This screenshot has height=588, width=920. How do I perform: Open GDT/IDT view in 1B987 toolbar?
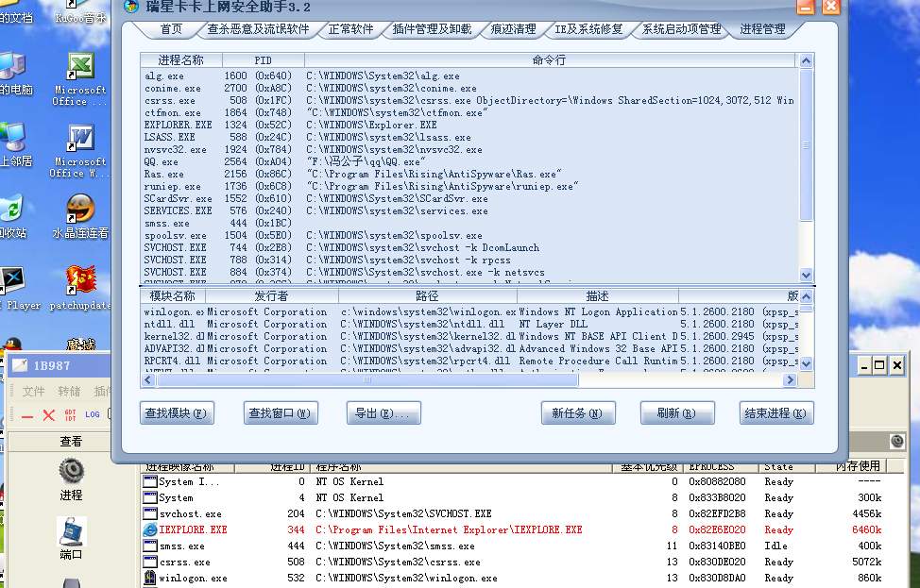[x=71, y=415]
